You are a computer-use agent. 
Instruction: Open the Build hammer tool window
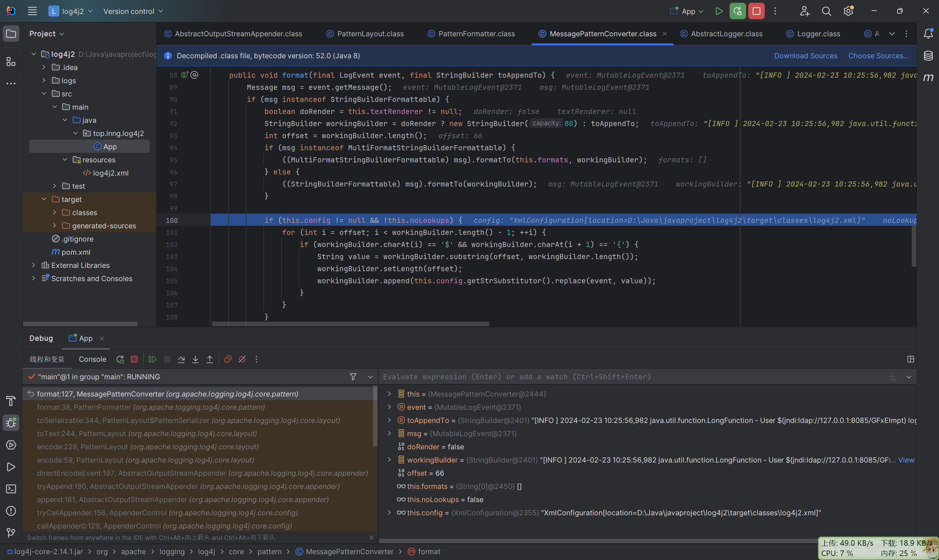pos(11,401)
